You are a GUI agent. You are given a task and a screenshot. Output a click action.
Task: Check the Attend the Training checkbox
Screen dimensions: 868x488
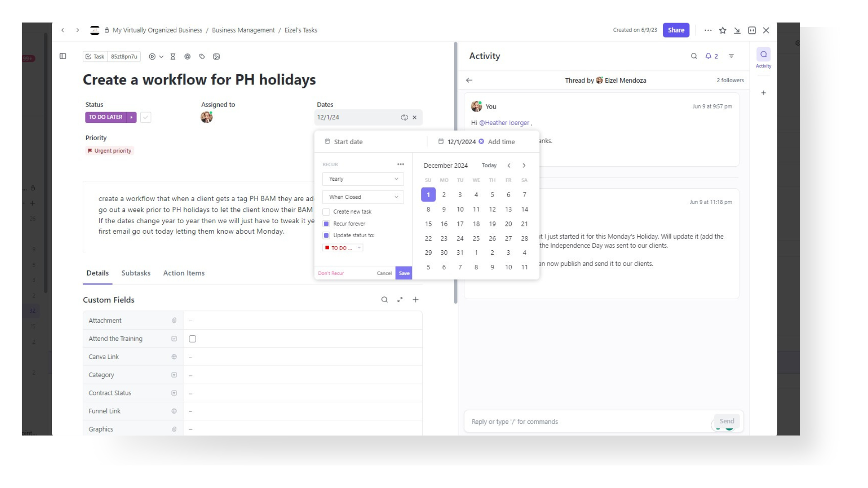point(193,338)
